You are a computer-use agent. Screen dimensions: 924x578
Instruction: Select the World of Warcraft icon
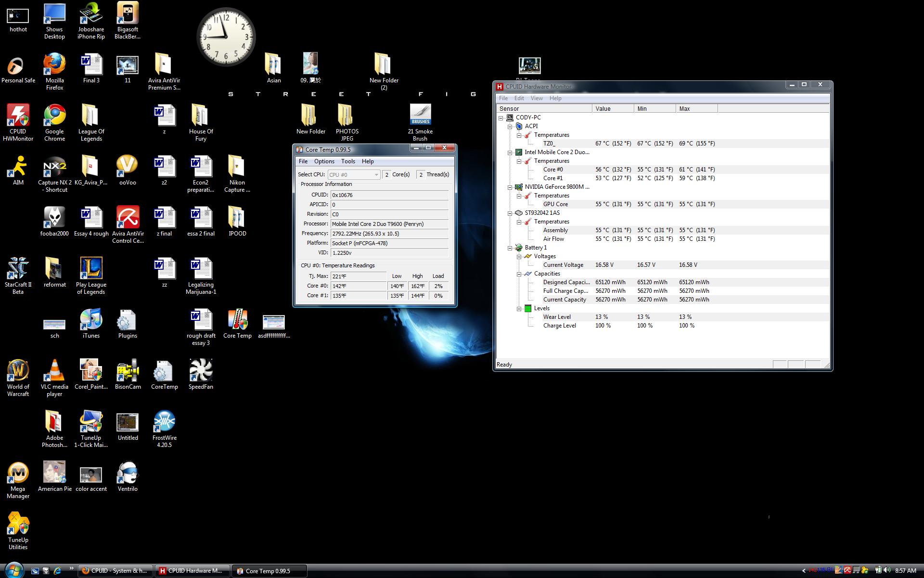(x=18, y=378)
